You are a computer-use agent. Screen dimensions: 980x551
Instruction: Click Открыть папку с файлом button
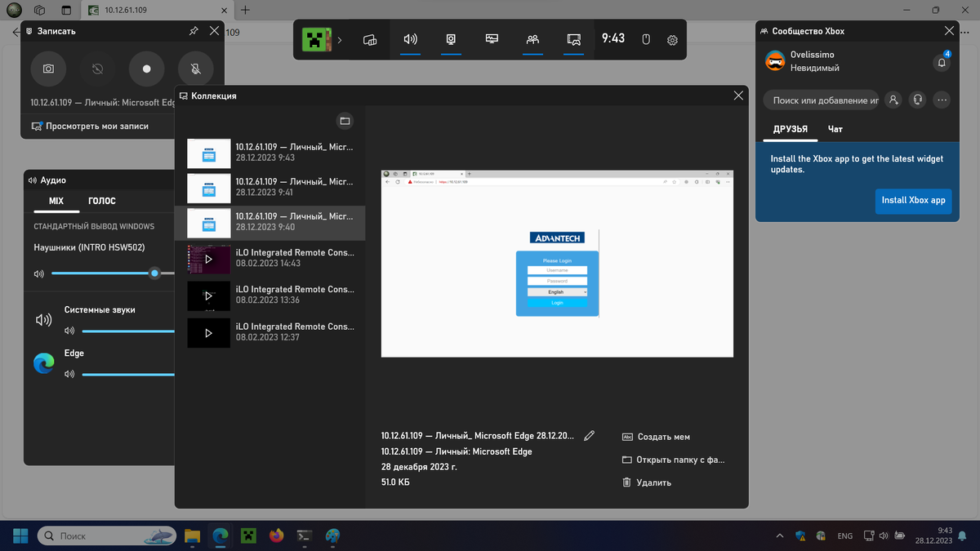[673, 460]
